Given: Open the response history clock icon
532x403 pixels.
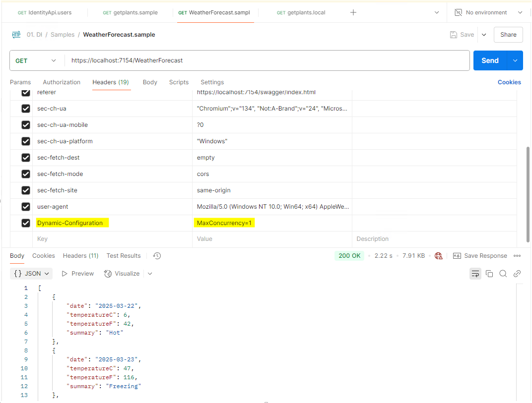Looking at the screenshot, I should [x=157, y=256].
